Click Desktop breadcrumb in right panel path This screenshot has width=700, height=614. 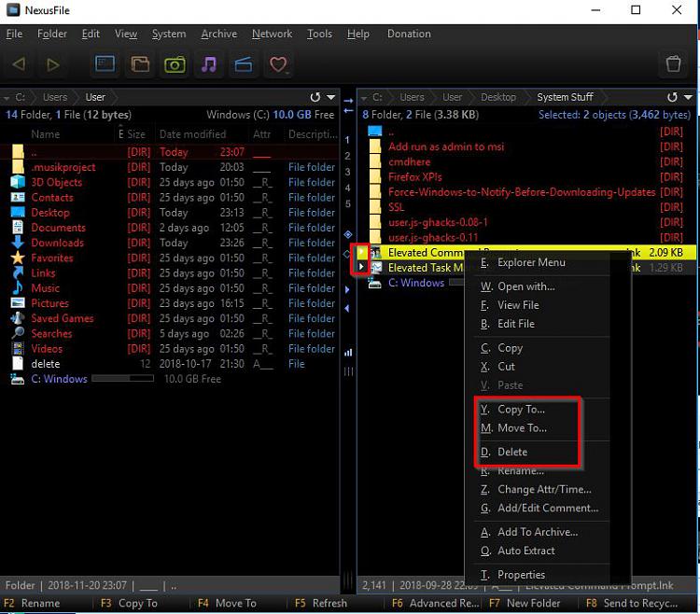[x=498, y=97]
